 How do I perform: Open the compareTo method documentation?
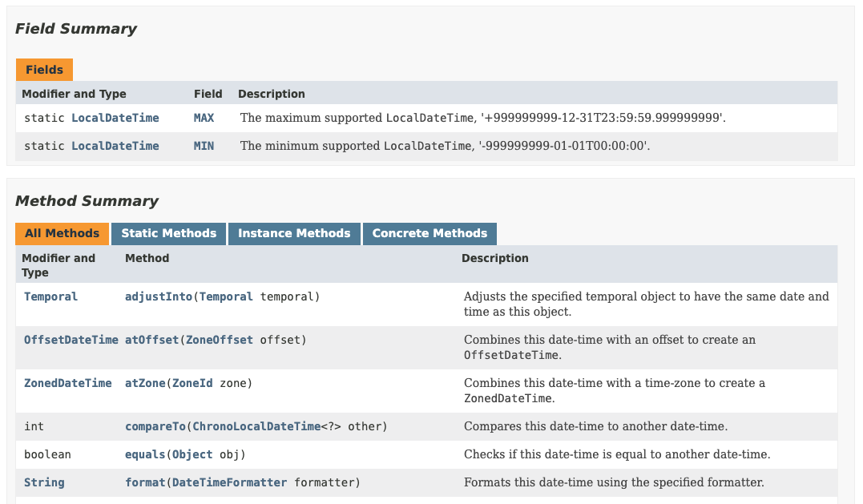(155, 425)
